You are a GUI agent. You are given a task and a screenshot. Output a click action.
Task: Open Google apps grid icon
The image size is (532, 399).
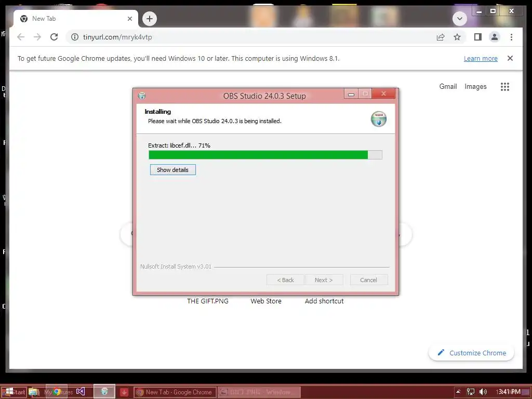pos(505,87)
